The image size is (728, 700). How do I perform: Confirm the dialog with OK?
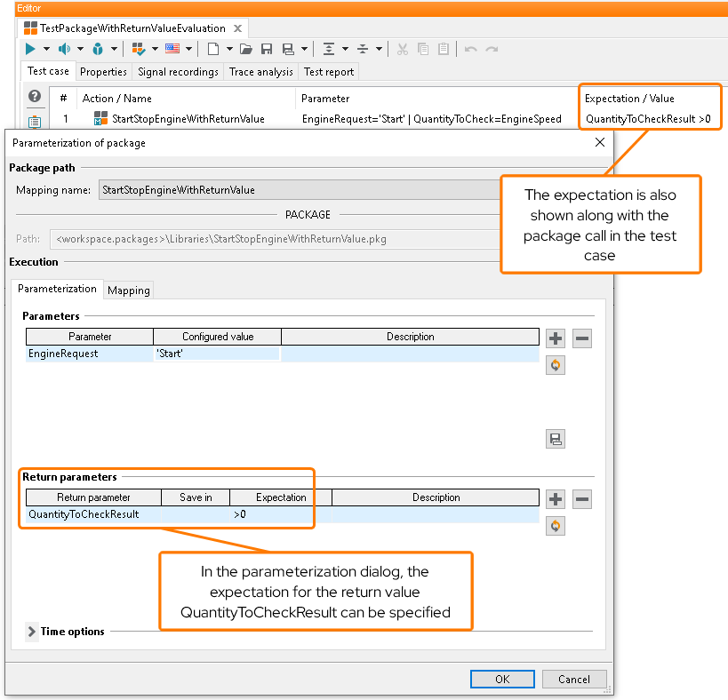click(502, 680)
